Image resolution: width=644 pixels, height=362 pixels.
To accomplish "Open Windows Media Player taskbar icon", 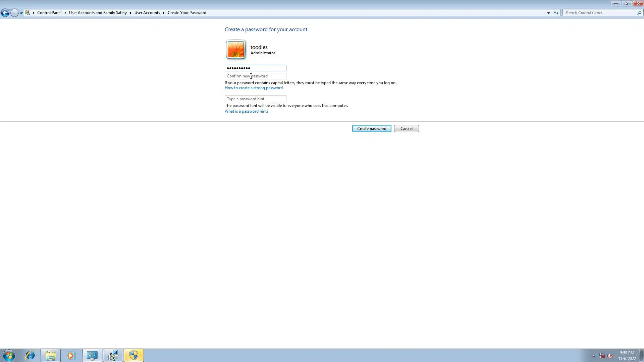I will pos(71,355).
